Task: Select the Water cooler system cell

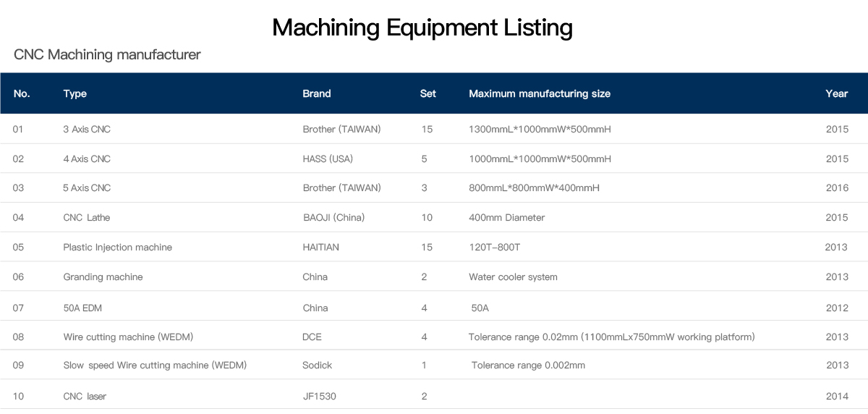Action: click(514, 277)
